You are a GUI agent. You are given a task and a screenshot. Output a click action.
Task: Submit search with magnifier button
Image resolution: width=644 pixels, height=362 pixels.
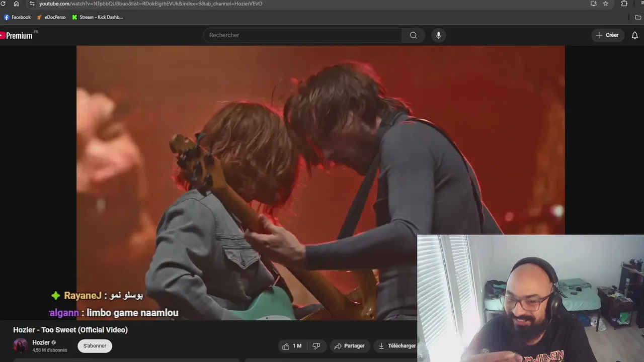(x=413, y=35)
